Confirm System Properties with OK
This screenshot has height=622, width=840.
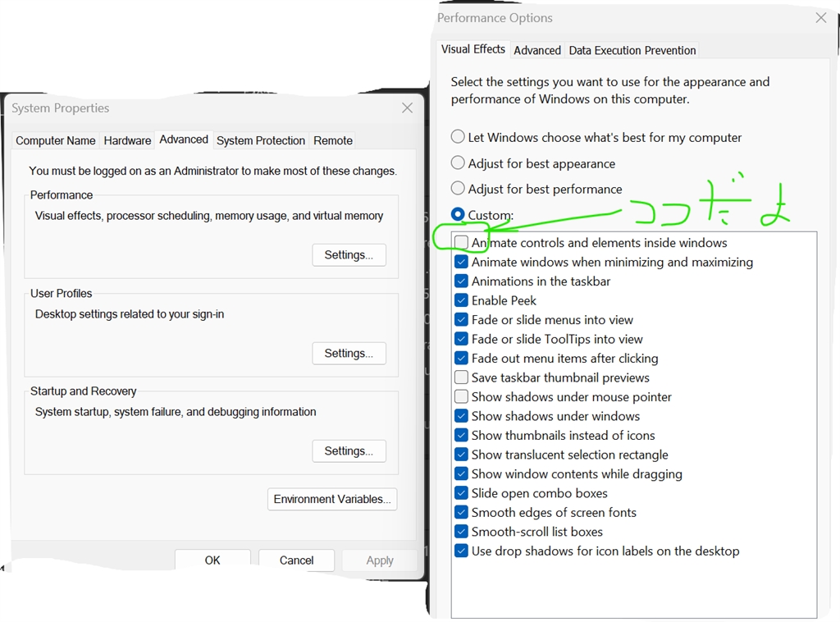click(x=212, y=560)
